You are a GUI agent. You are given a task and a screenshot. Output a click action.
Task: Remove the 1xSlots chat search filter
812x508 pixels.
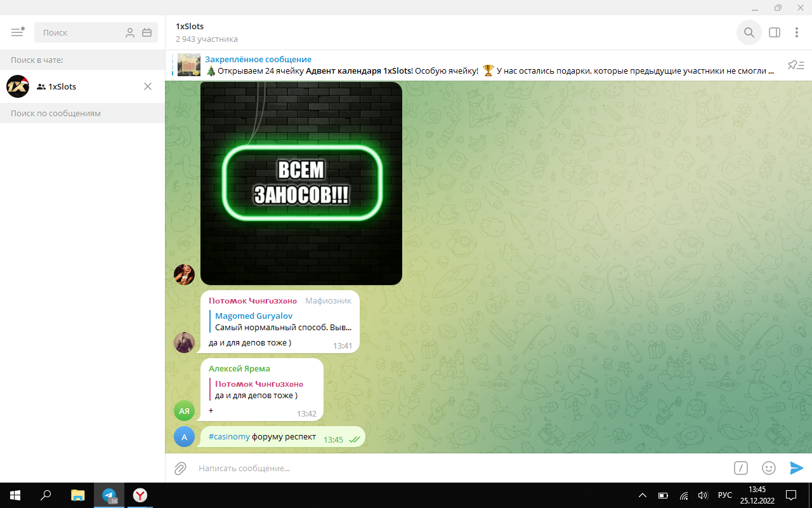148,86
